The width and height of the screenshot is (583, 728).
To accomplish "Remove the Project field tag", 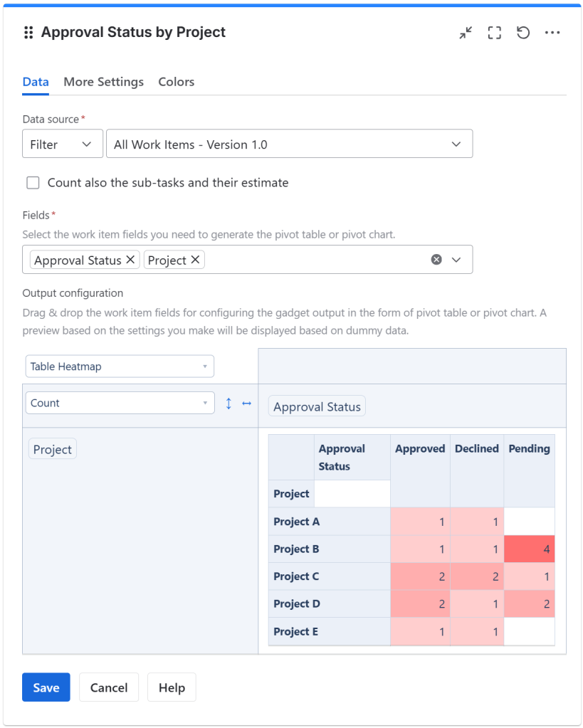I will 195,260.
